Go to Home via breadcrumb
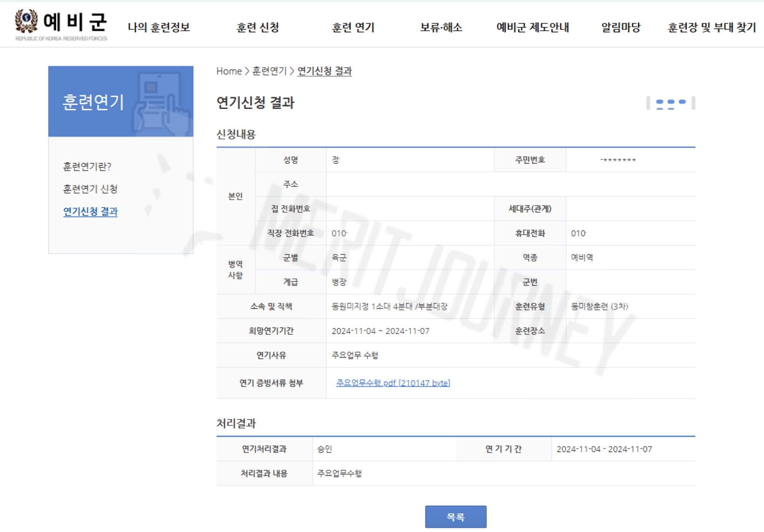Screen dimensions: 764x532 tap(229, 71)
